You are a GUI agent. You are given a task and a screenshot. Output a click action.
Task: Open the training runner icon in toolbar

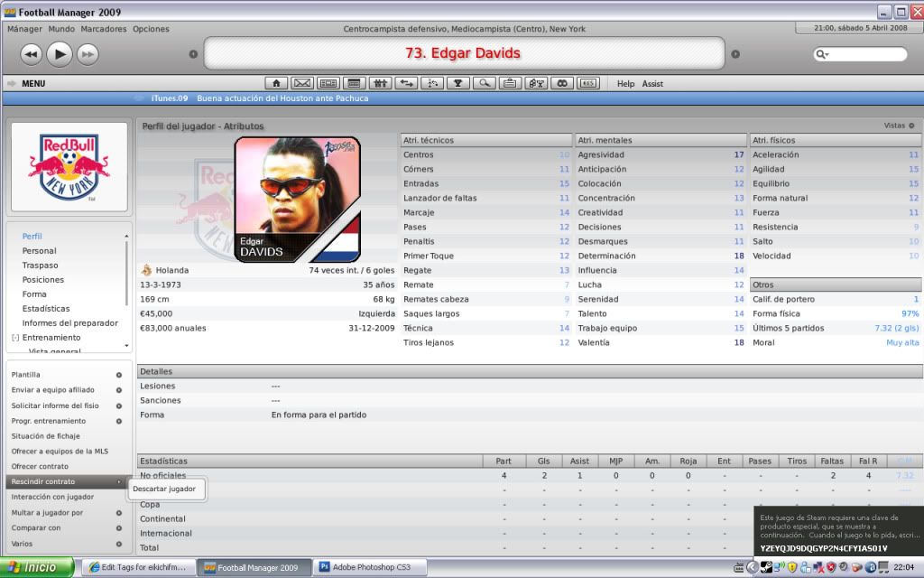tap(432, 83)
